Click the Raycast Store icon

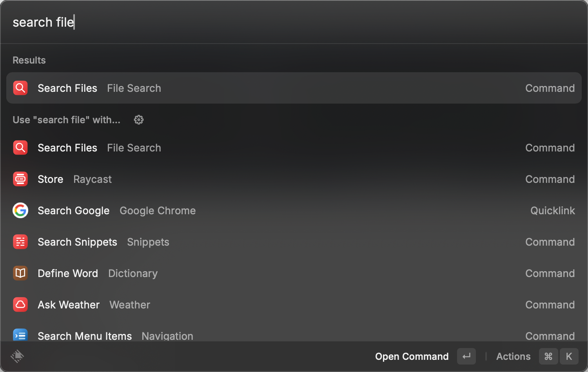(x=20, y=179)
